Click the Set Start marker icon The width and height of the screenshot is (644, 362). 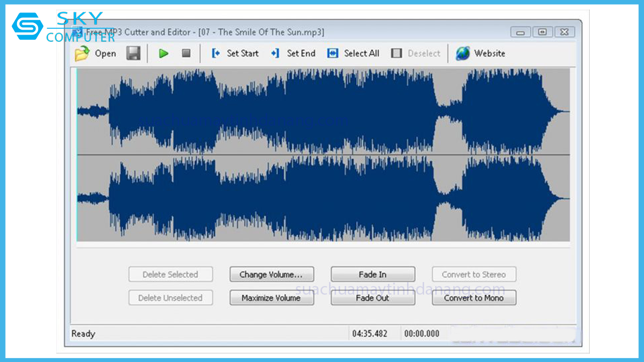pyautogui.click(x=216, y=53)
